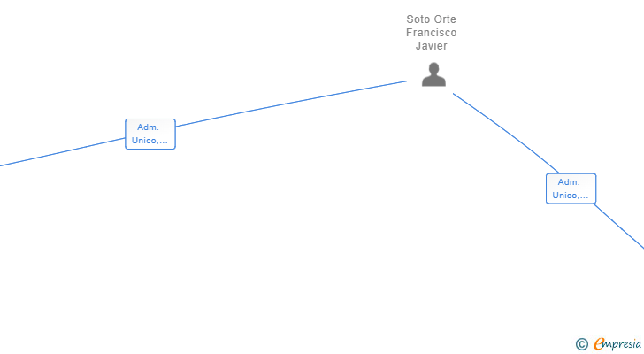The height and width of the screenshot is (354, 644).
Task: Click the orange 'e' of the Empresia logo
Action: click(600, 343)
